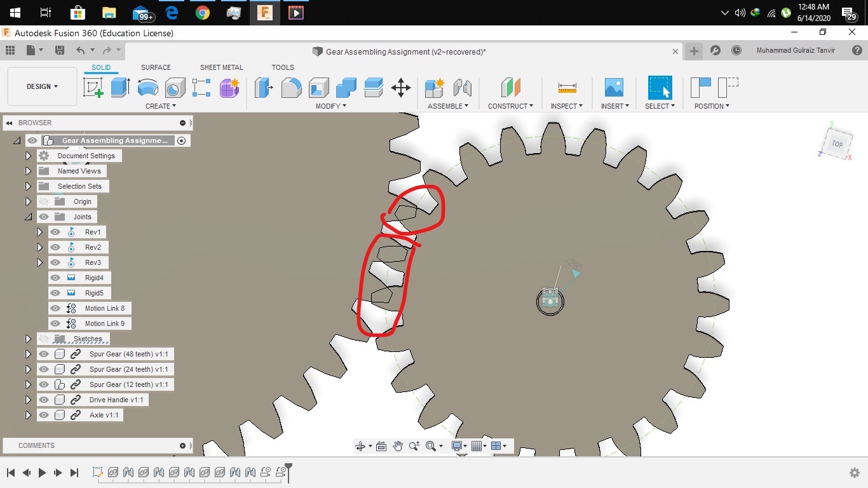The height and width of the screenshot is (488, 868).
Task: Jump to timeline end with Skip button
Action: click(74, 472)
